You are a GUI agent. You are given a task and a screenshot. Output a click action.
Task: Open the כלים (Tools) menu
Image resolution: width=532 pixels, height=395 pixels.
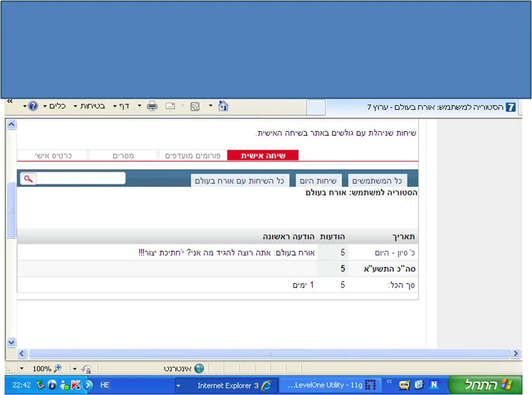tap(56, 106)
